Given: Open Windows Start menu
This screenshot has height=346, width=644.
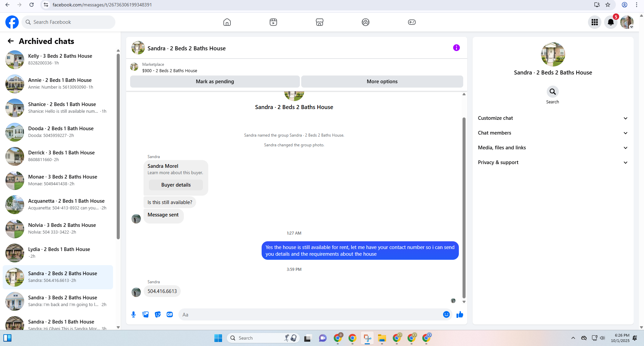Looking at the screenshot, I should 218,338.
